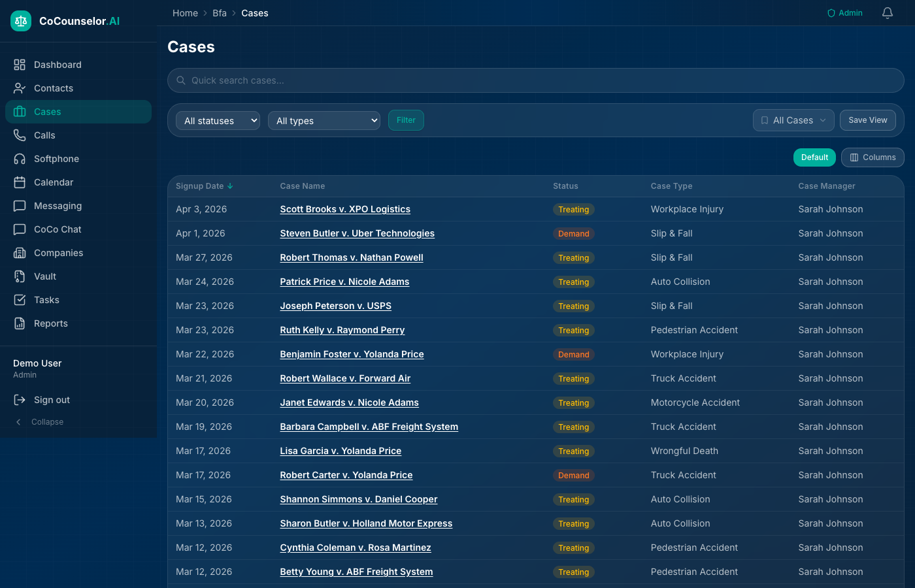
Task: Click the Default view button
Action: 814,157
